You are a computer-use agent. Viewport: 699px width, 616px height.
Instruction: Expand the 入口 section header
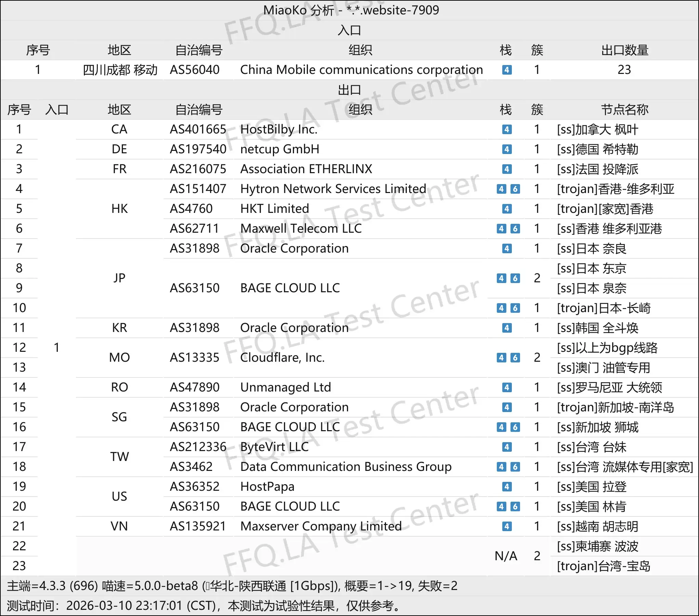click(349, 30)
